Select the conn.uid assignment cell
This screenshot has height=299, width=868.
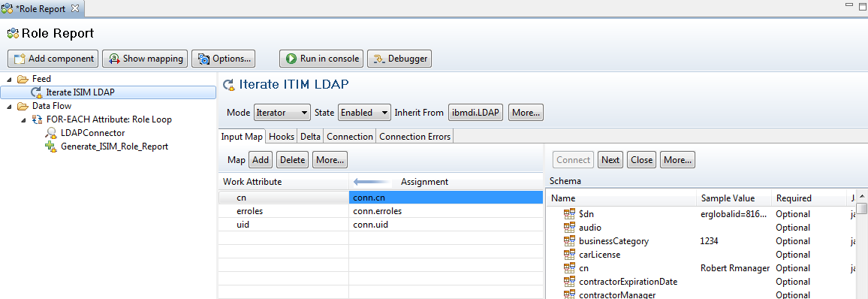click(x=445, y=224)
